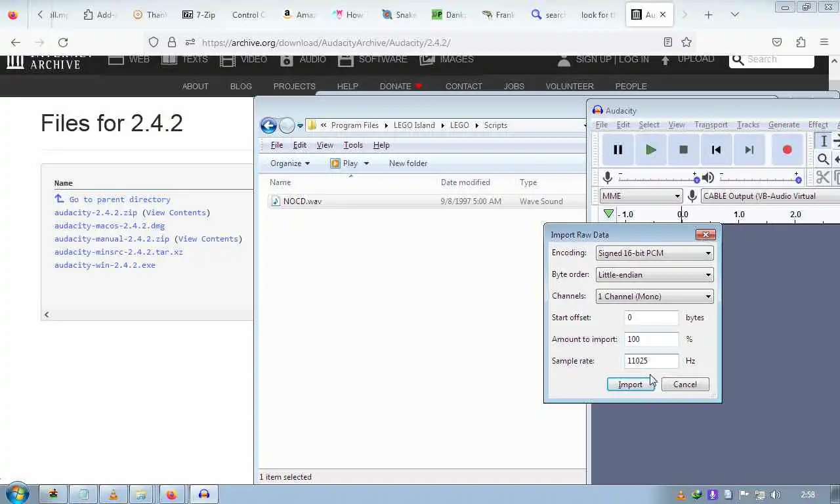The image size is (840, 504).
Task: Open Audacity's Edit menu
Action: (x=623, y=125)
